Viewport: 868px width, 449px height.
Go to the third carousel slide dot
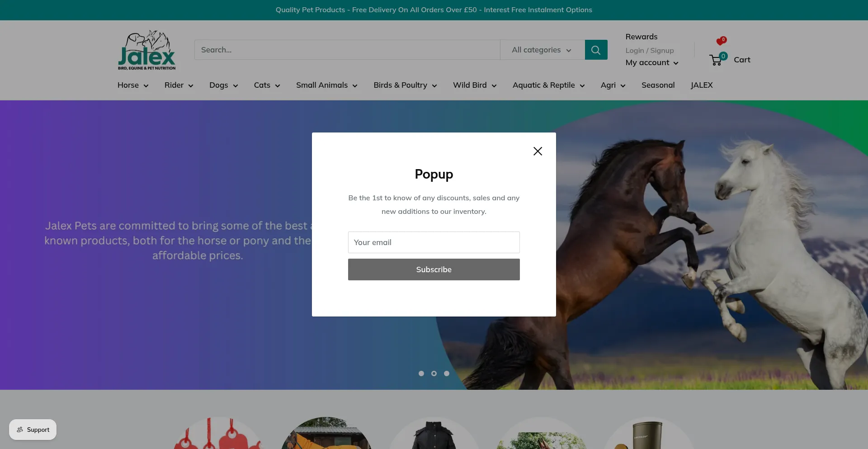pos(447,373)
